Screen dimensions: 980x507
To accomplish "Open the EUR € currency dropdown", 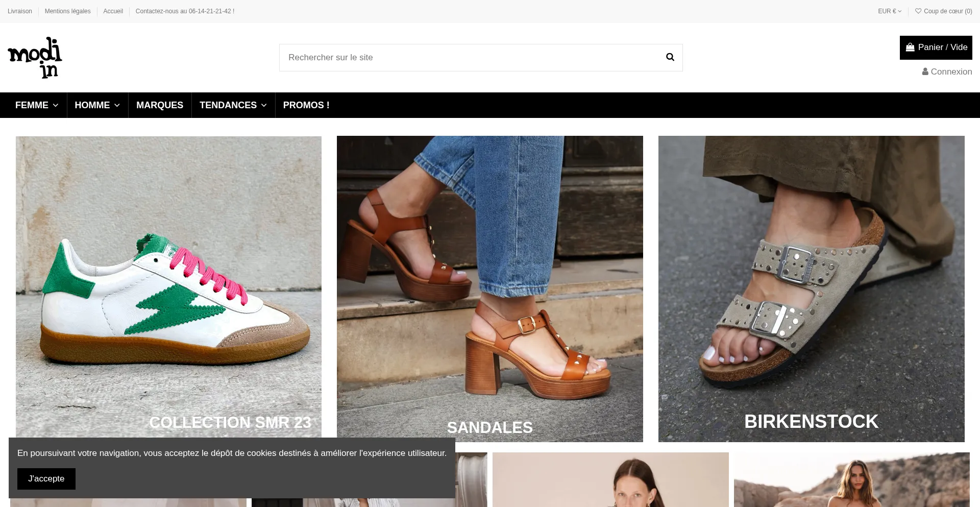I will (890, 11).
